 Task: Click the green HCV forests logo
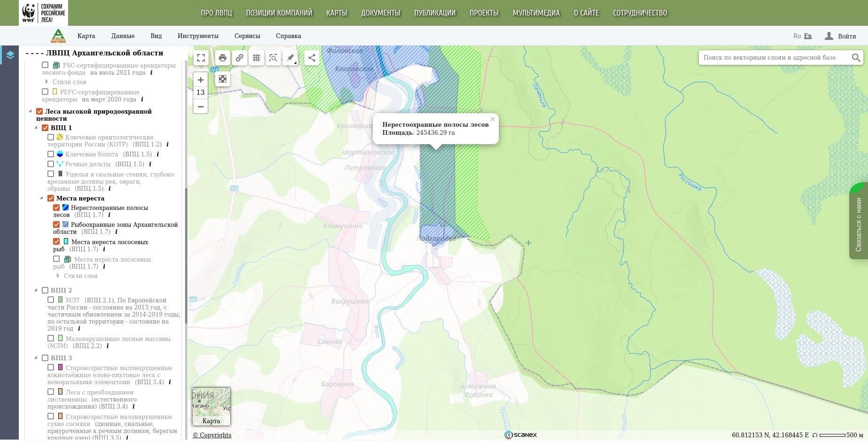point(58,36)
